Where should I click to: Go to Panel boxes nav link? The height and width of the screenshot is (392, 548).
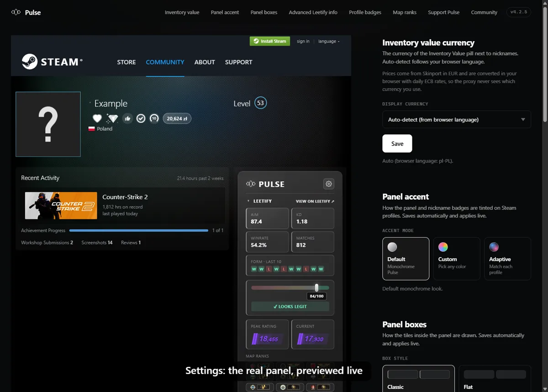(x=264, y=12)
